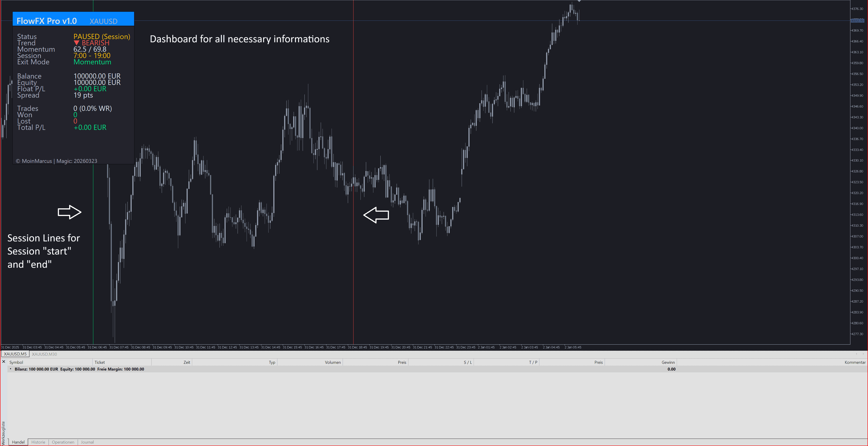
Task: Click the highlighted current price label on axis
Action: coord(858,21)
